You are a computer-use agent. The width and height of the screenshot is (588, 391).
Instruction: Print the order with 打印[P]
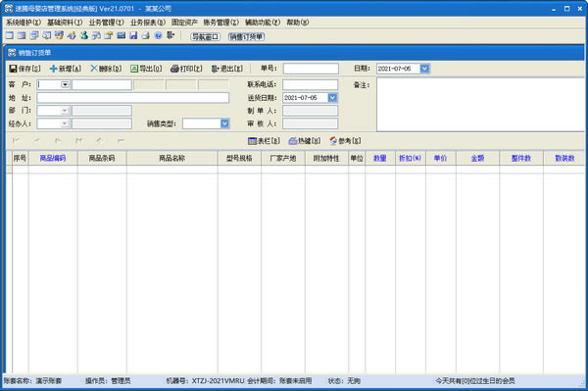[x=186, y=69]
